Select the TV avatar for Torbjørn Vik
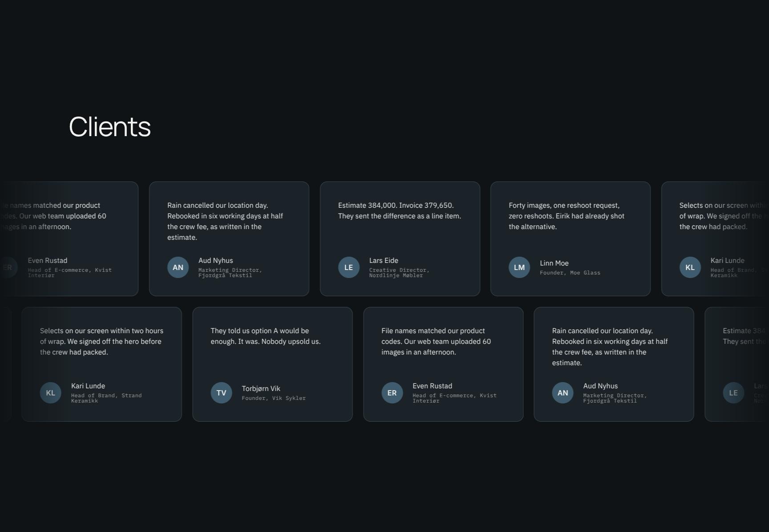This screenshot has width=769, height=532. (221, 393)
